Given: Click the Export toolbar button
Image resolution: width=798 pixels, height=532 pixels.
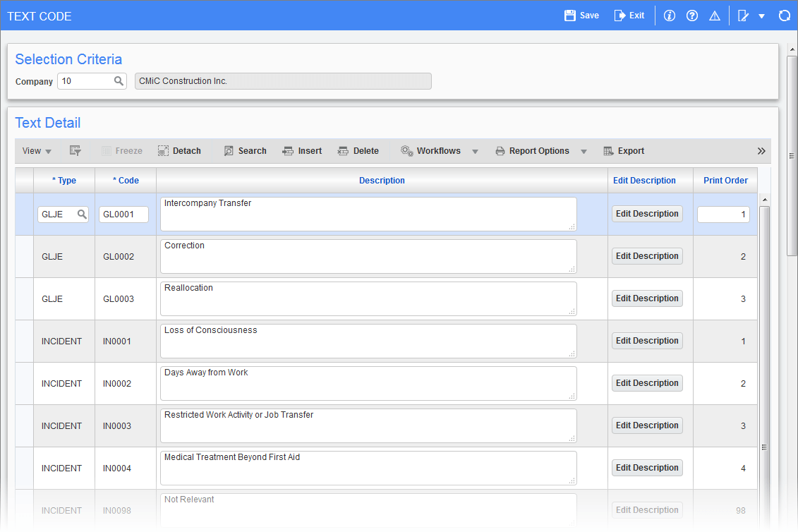Looking at the screenshot, I should pyautogui.click(x=624, y=151).
